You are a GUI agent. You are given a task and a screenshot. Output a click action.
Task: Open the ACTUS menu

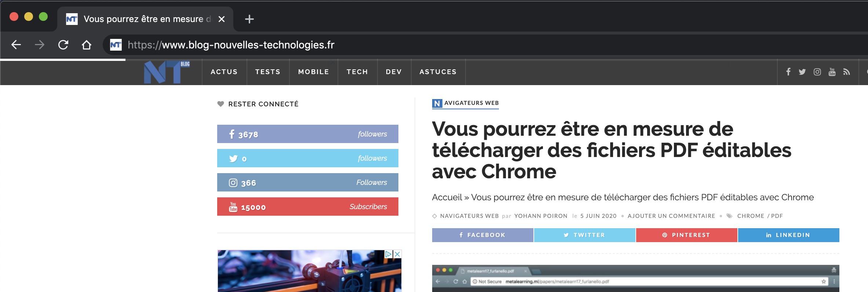click(224, 72)
